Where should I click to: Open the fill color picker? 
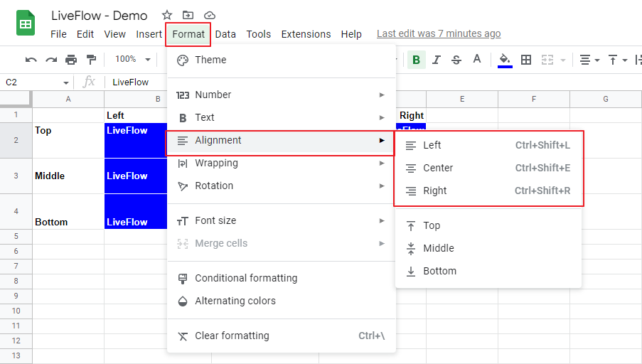tap(505, 60)
